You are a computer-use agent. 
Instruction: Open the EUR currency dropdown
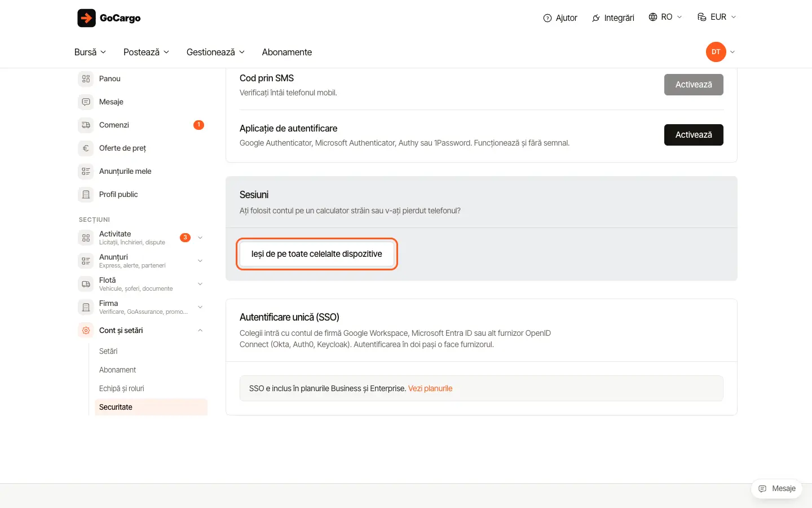717,17
